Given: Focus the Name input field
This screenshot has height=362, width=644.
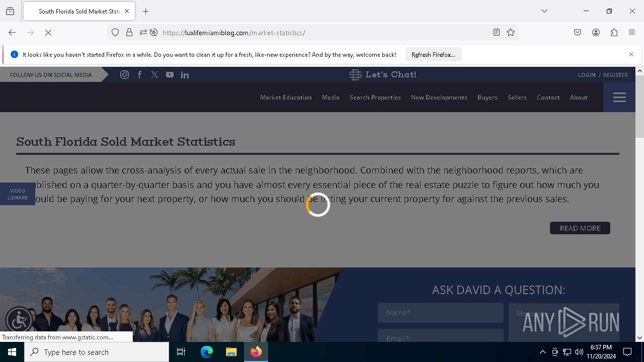Looking at the screenshot, I should 441,313.
